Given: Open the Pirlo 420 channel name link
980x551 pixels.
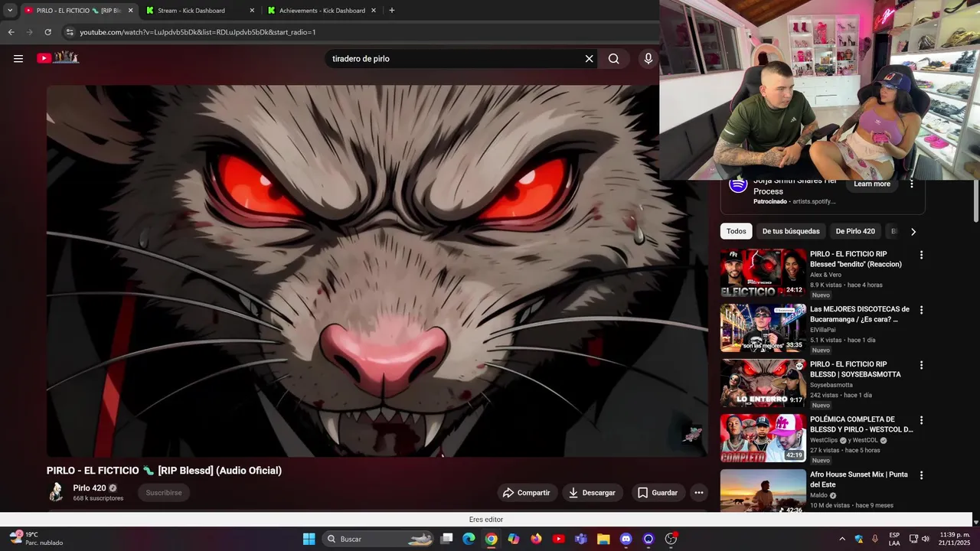Looking at the screenshot, I should (90, 488).
